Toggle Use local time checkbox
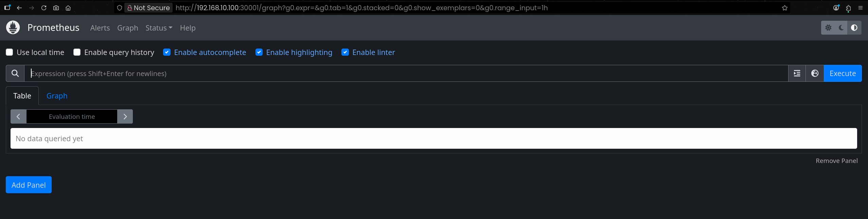The height and width of the screenshot is (219, 868). (x=10, y=52)
